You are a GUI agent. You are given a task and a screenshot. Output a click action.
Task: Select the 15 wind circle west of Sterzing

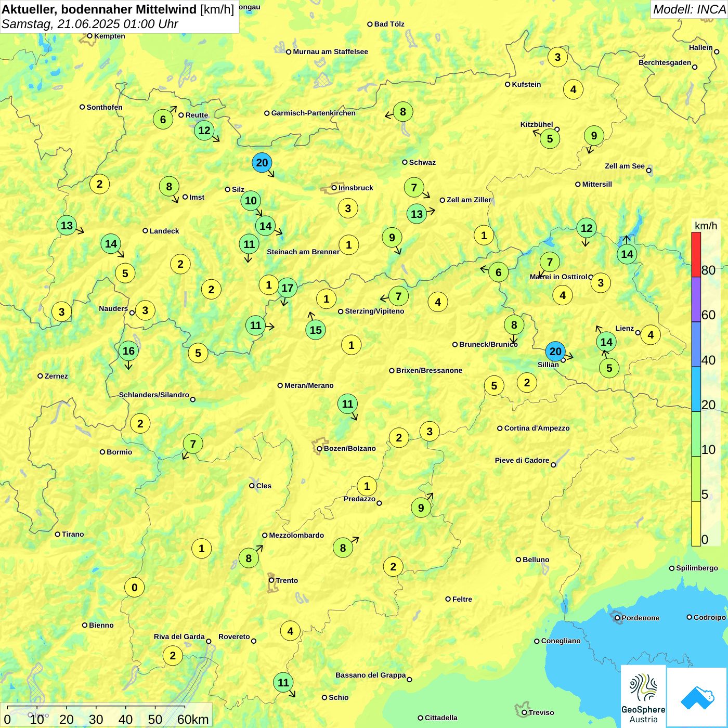[x=316, y=330]
